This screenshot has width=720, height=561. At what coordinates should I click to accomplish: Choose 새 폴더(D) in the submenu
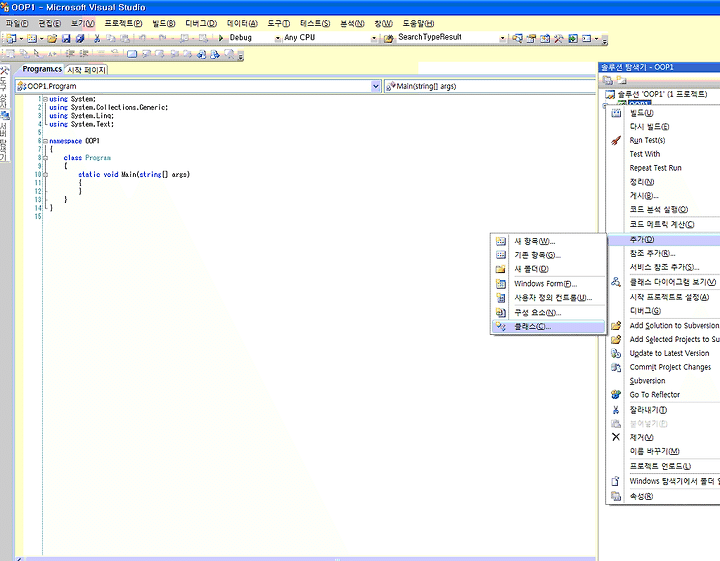(548, 269)
